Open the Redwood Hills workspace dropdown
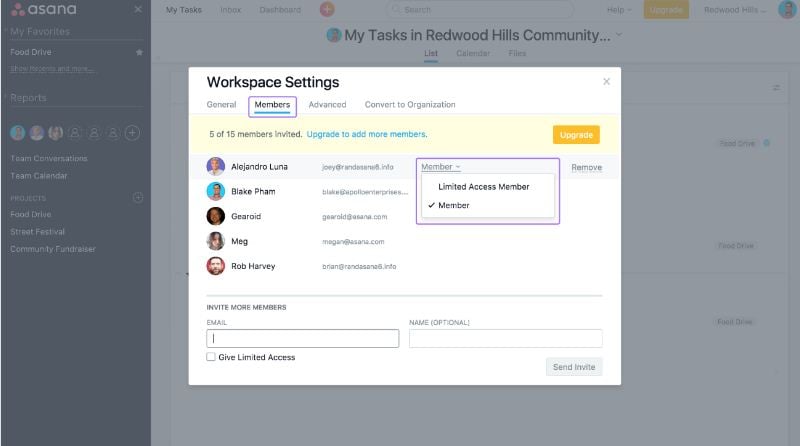This screenshot has height=446, width=800. click(x=734, y=10)
